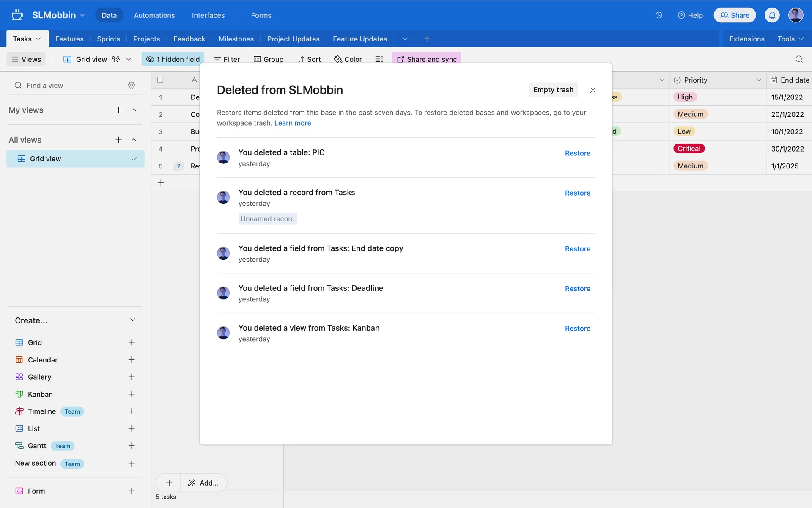This screenshot has width=812, height=508.
Task: Open base history clock icon
Action: pos(658,15)
